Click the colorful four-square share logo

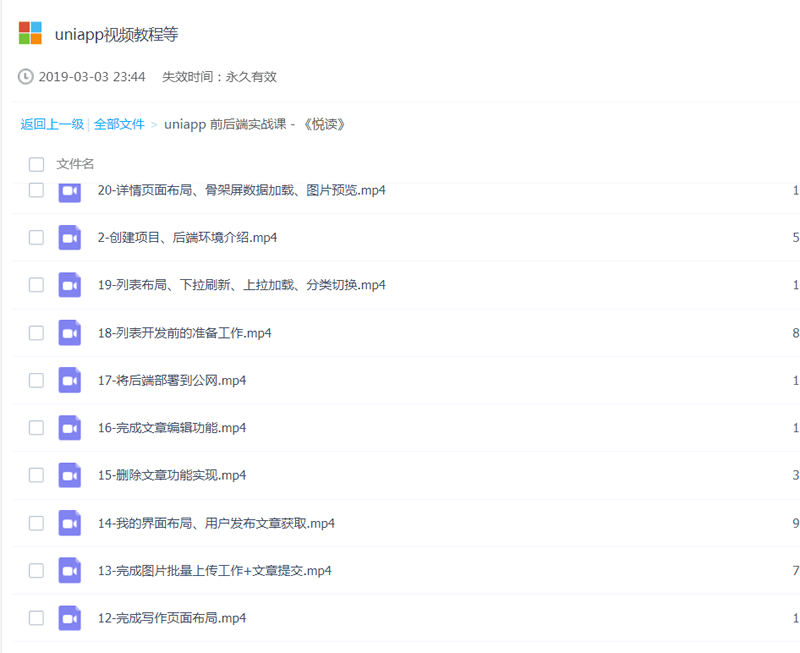[x=30, y=33]
